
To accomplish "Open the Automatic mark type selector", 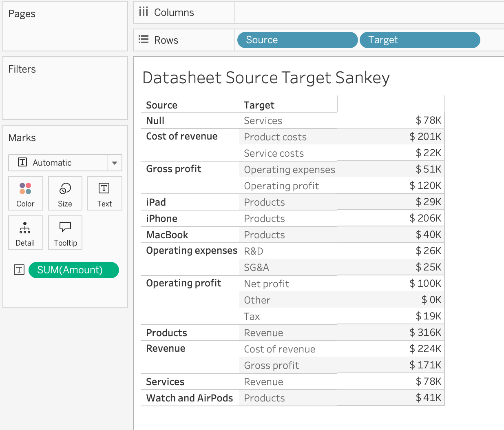I will [x=58, y=163].
